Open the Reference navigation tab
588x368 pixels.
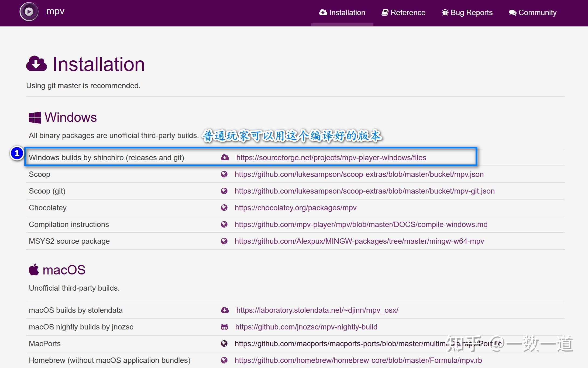pos(403,13)
